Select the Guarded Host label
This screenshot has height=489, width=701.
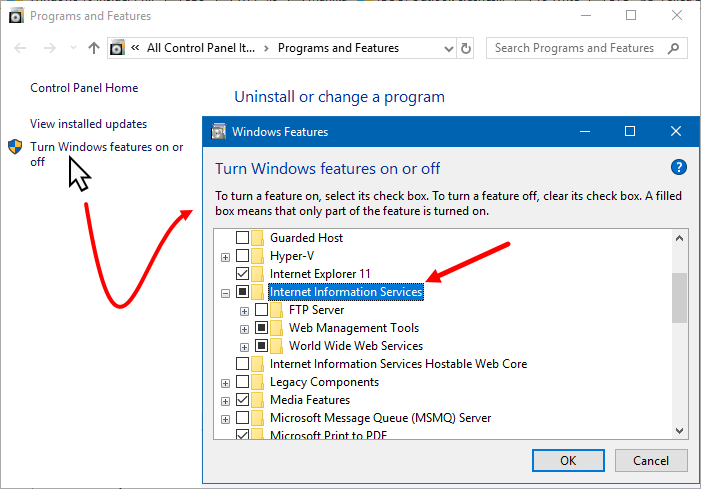click(306, 238)
